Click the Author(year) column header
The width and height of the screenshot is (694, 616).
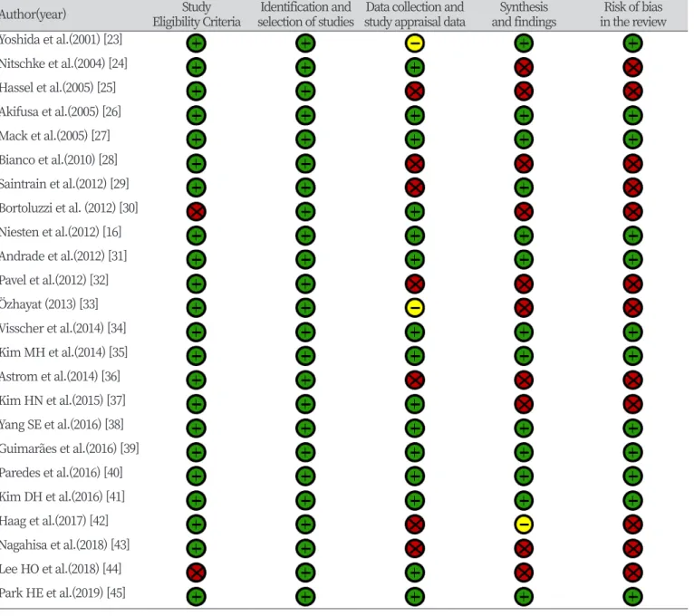(x=33, y=14)
